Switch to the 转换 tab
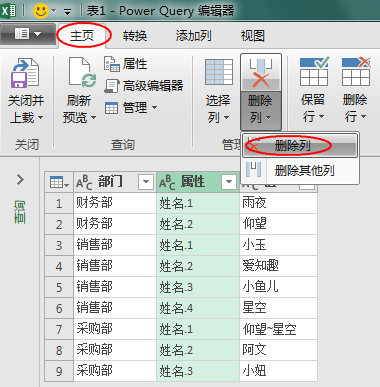This screenshot has height=387, width=380. (x=135, y=36)
